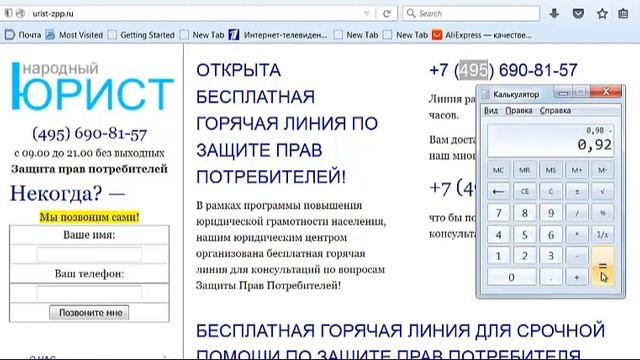Click the Ваше имя input field
Image resolution: width=640 pixels, height=360 pixels.
coord(89,254)
